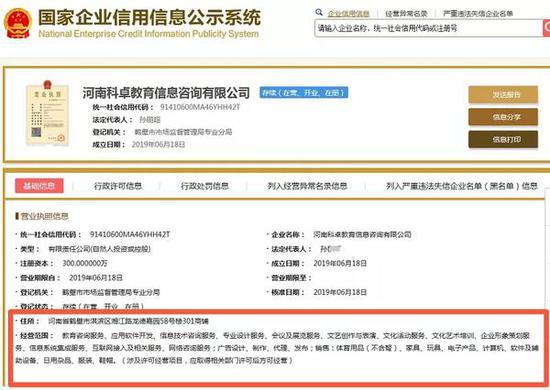Select the license-info credit code 91410600MA46YHH42T
The image size is (550, 390).
(130, 234)
